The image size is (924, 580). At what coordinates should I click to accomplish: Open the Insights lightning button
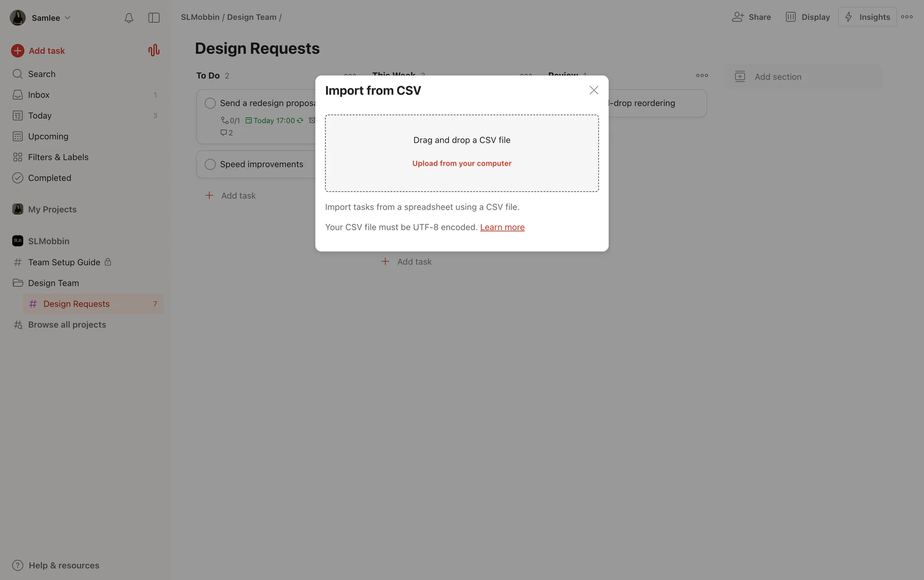click(867, 17)
